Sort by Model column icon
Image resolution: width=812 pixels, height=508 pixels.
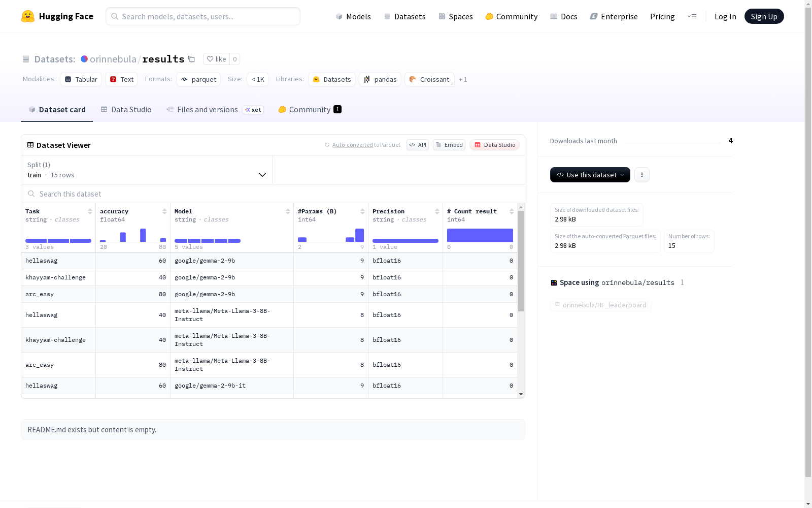(x=288, y=211)
